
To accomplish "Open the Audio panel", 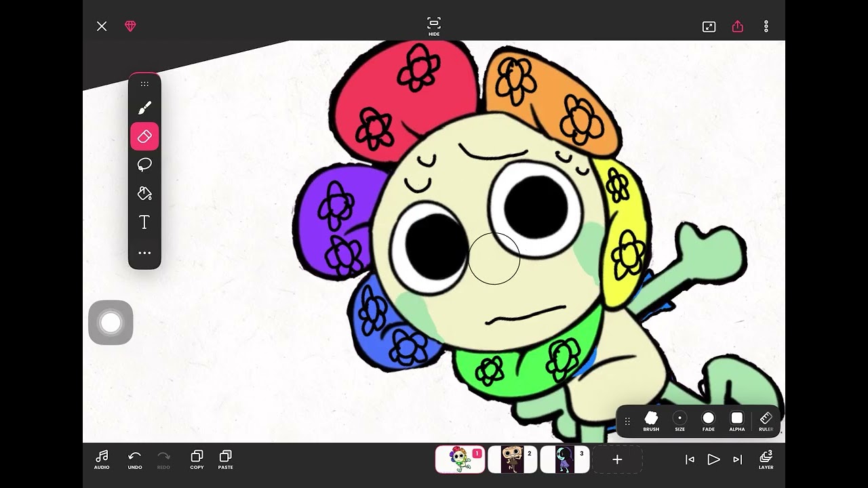I will pos(102,460).
